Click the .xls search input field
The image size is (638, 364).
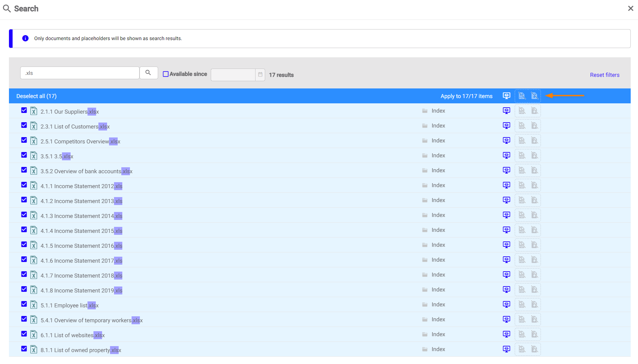point(80,73)
